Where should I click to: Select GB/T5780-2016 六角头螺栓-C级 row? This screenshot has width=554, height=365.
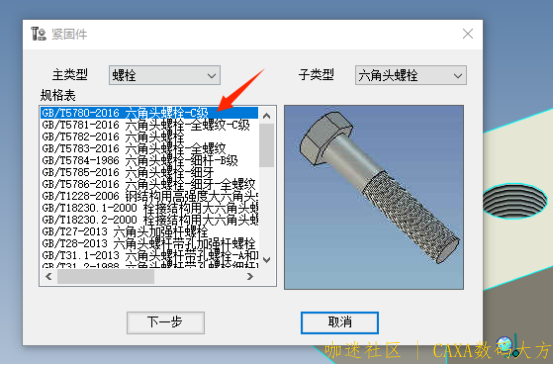[x=149, y=113]
